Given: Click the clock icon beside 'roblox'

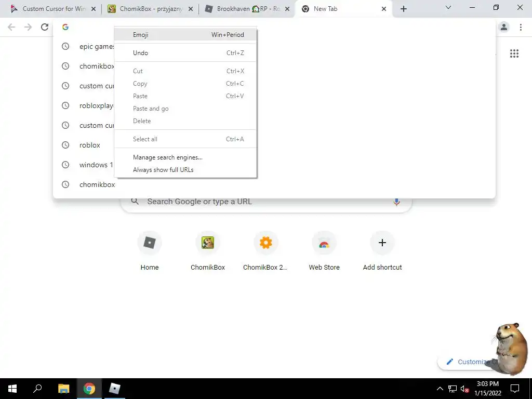Looking at the screenshot, I should point(65,145).
